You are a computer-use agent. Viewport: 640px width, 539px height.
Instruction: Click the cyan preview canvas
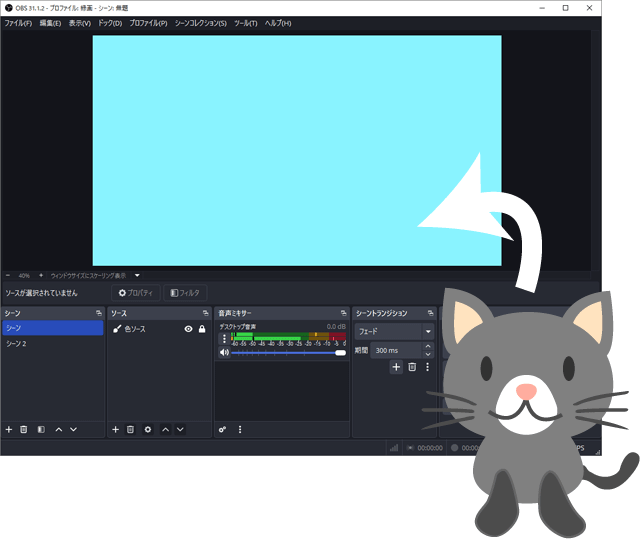point(297,151)
